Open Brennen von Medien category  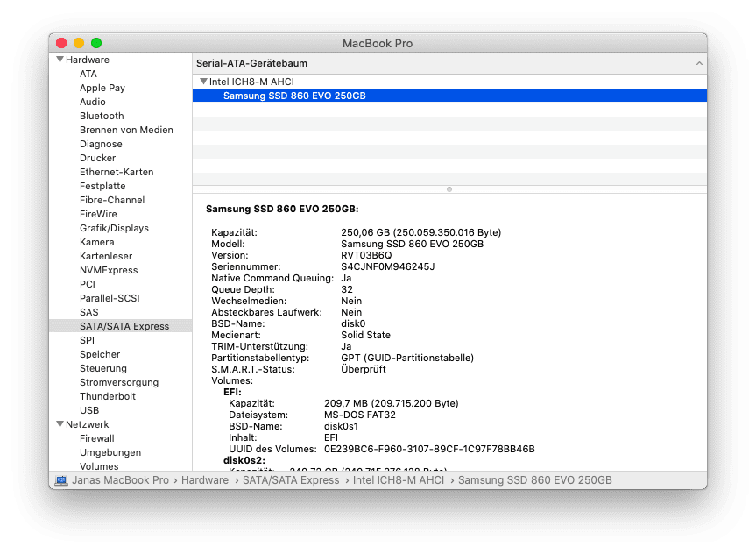[126, 130]
